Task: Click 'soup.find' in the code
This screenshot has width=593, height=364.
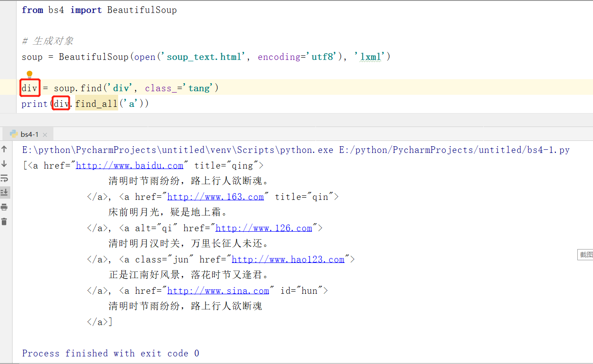Action: (78, 88)
